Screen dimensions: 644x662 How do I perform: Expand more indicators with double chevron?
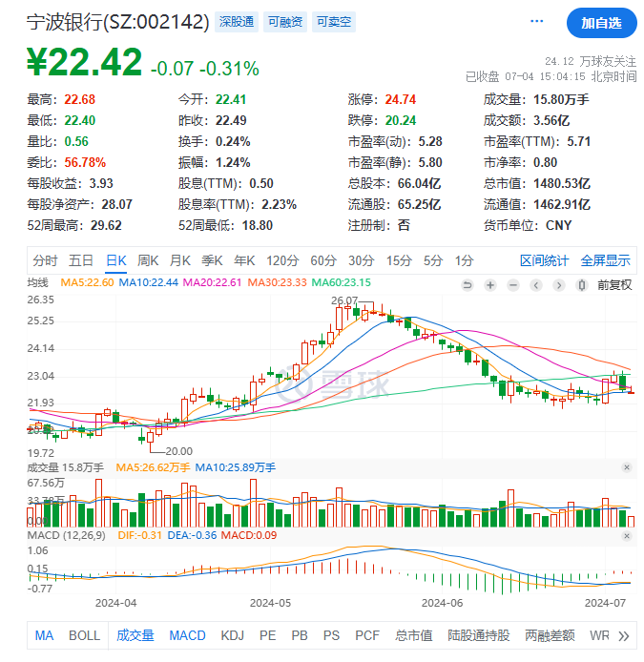pos(624,636)
